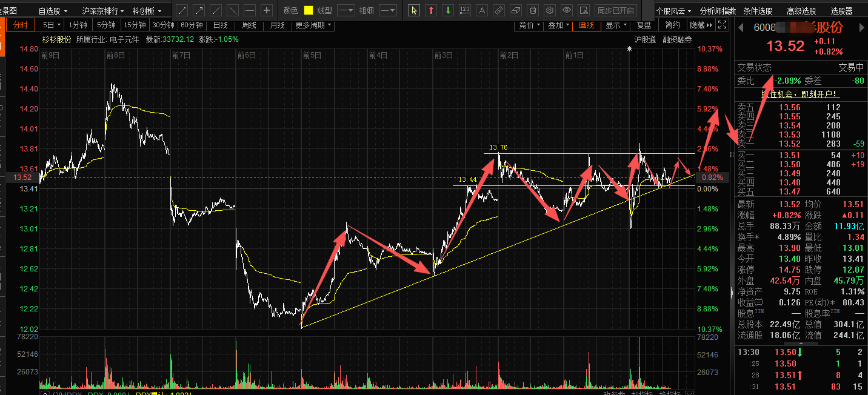Switch to the 5分钟 chart tab
Screen dimensions: 868x395
tap(106, 25)
